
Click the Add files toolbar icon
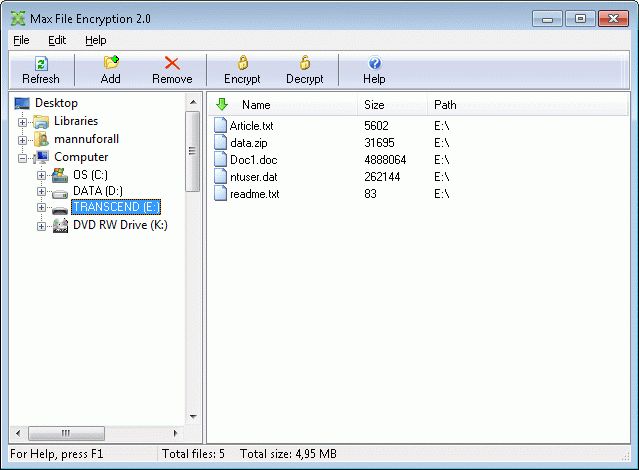[111, 64]
